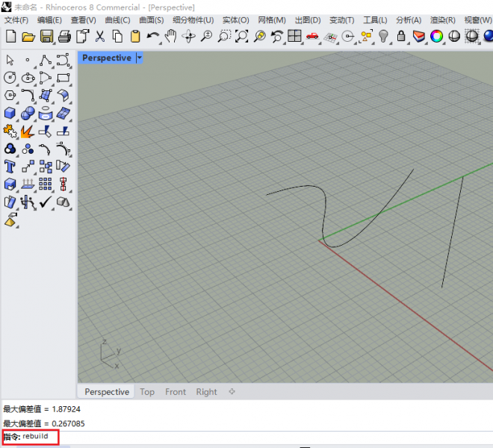Screen dimensions: 493x448
Task: Click the New file icon
Action: click(x=11, y=37)
